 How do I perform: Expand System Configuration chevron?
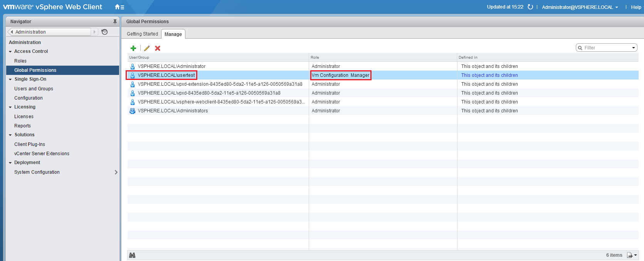pos(116,172)
